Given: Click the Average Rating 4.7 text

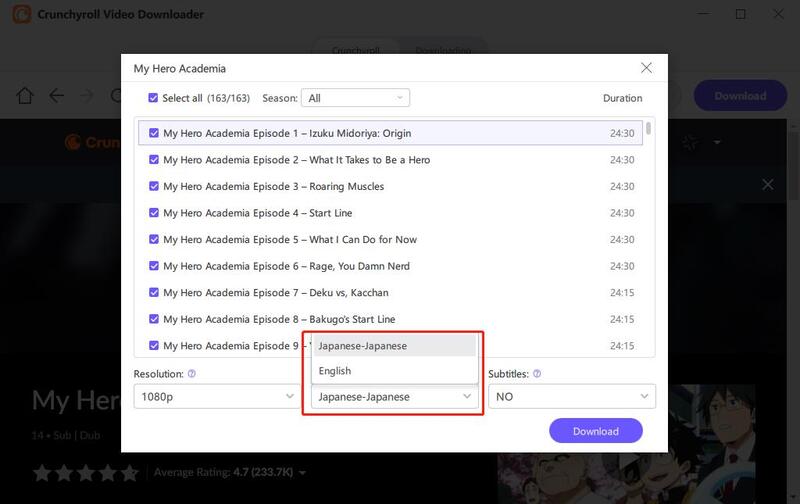Looking at the screenshot, I should click(223, 472).
